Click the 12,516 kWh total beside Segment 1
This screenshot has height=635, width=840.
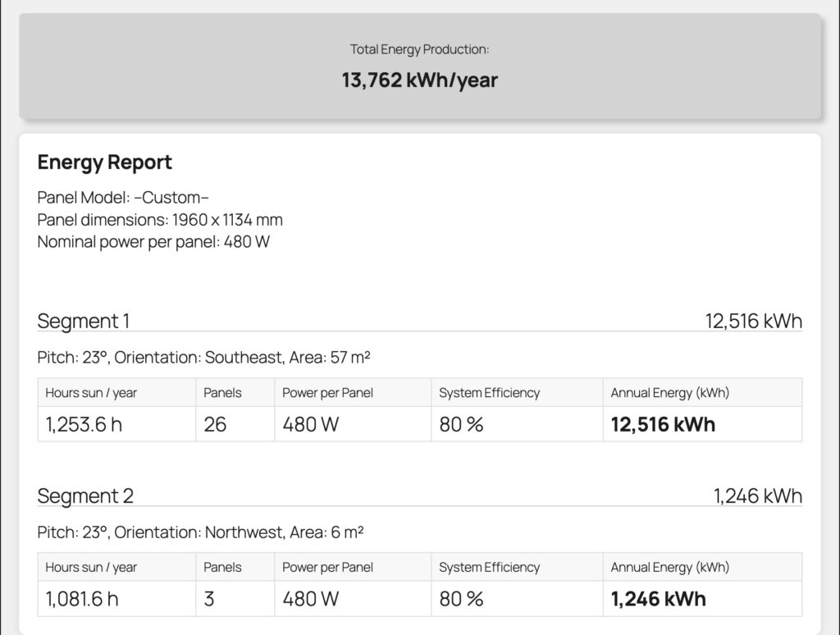pyautogui.click(x=753, y=321)
